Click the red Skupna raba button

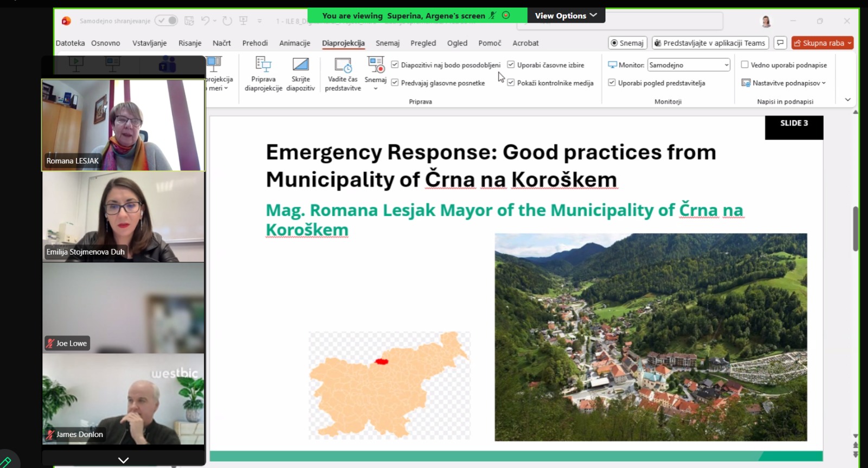tap(822, 43)
